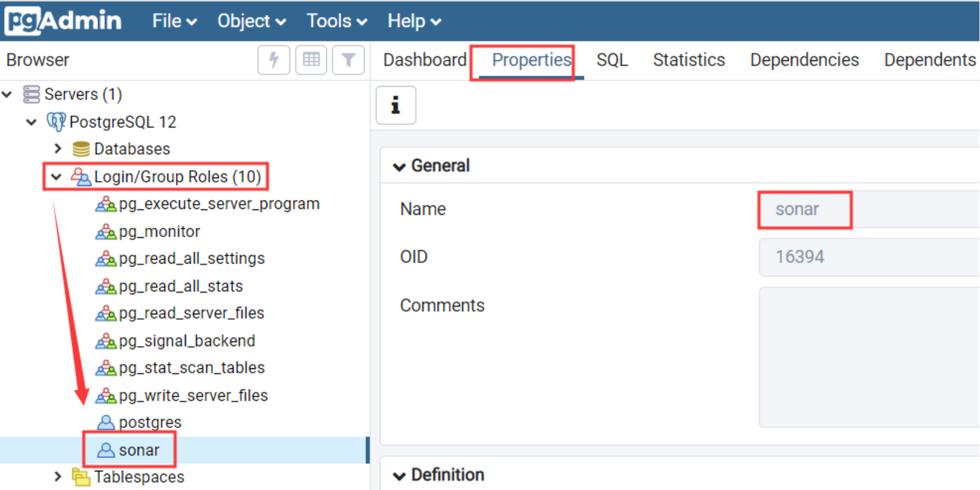Click the PostgreSQL 12 elephant icon
The height and width of the screenshot is (490, 980).
tap(56, 122)
